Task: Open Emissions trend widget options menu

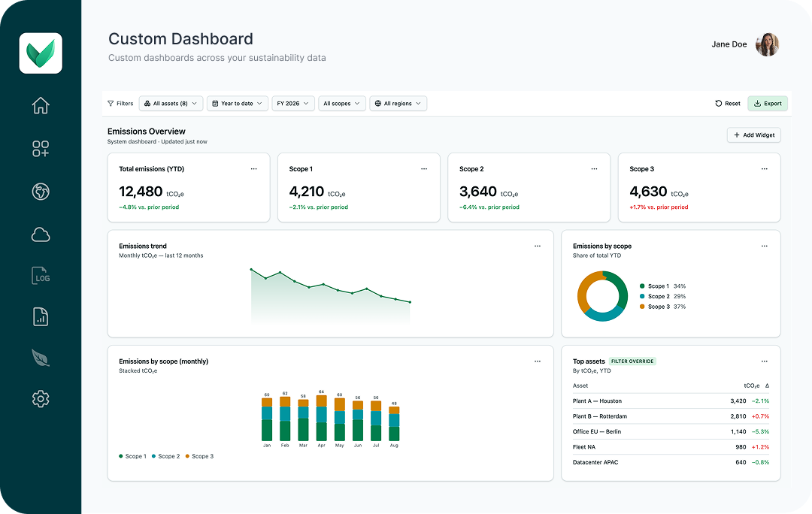Action: coord(538,246)
